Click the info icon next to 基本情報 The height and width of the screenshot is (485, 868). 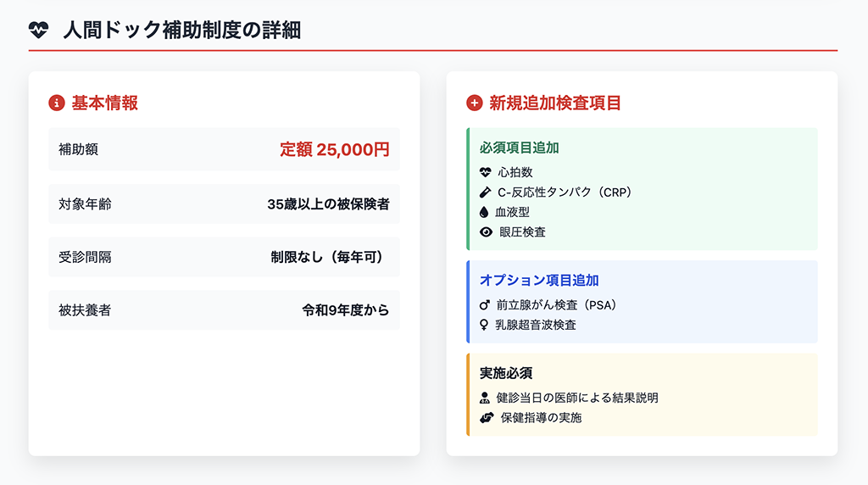(57, 103)
